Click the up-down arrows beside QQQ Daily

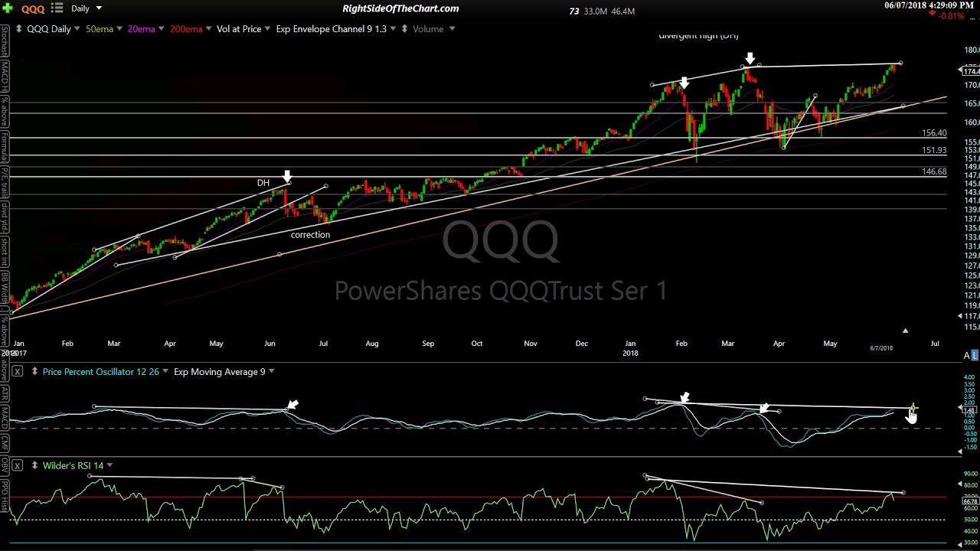18,29
